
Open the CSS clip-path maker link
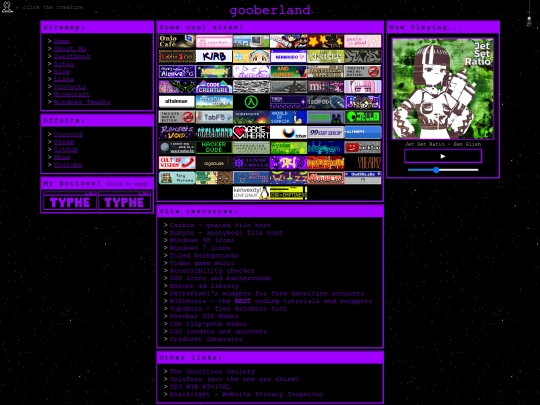(208, 324)
